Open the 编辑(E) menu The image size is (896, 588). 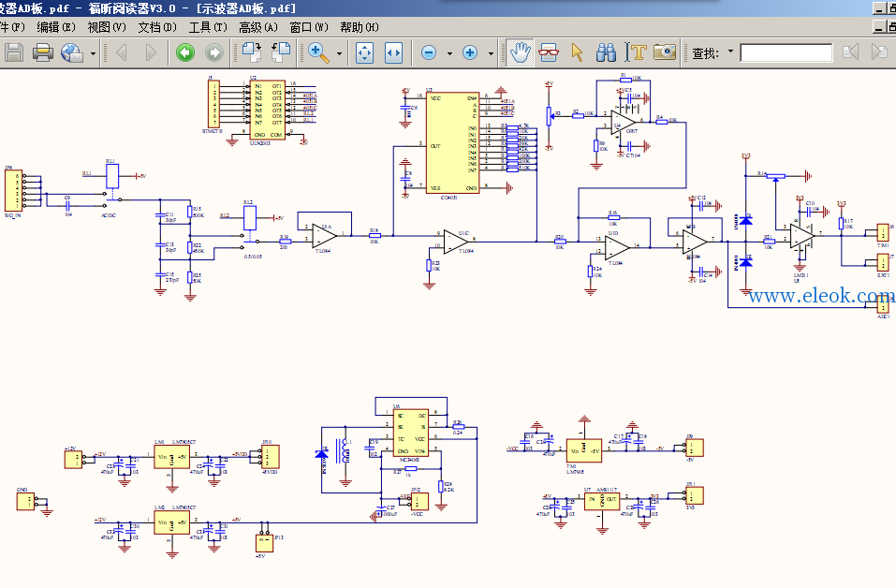[56, 27]
